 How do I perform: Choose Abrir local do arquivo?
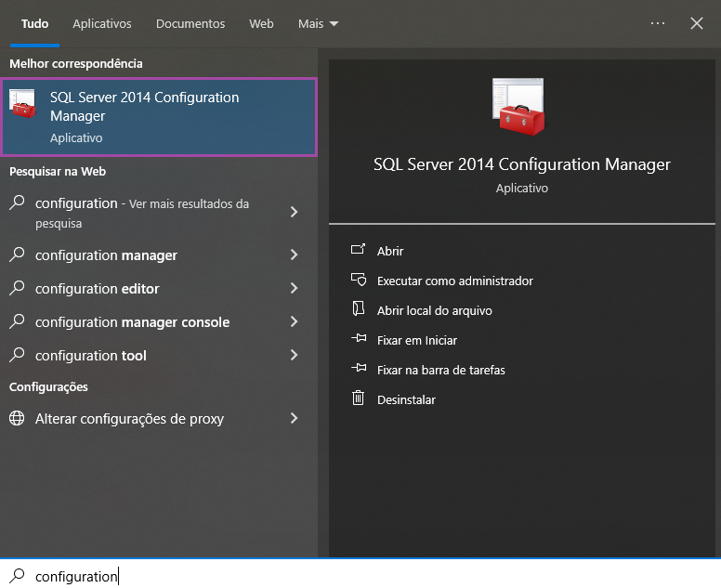435,311
